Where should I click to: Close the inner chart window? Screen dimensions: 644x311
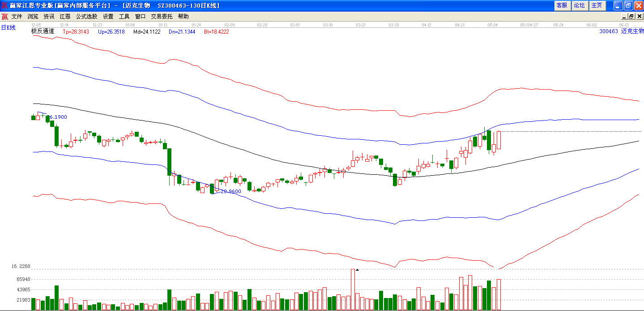pos(640,16)
